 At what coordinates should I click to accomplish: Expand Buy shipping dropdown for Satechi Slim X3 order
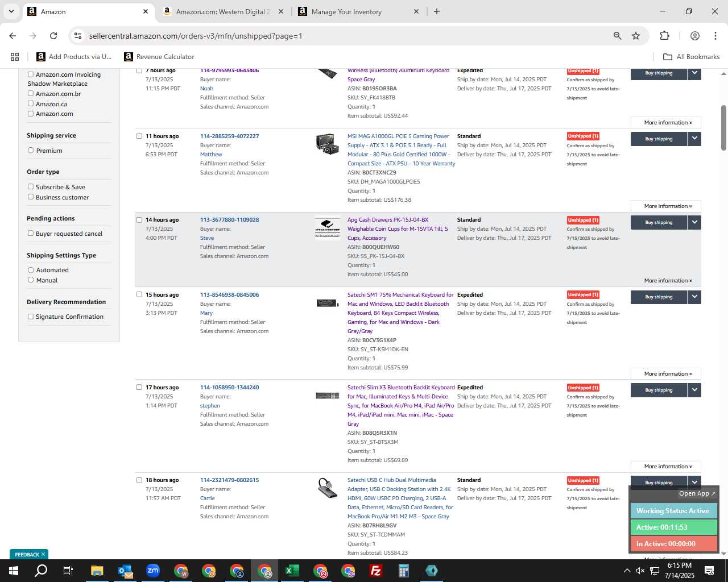pos(694,390)
